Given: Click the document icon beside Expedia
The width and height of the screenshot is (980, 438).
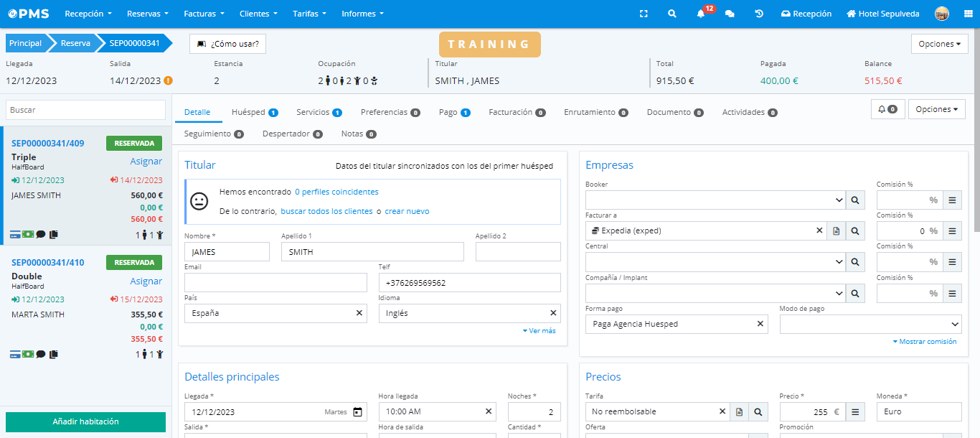Looking at the screenshot, I should pos(836,230).
